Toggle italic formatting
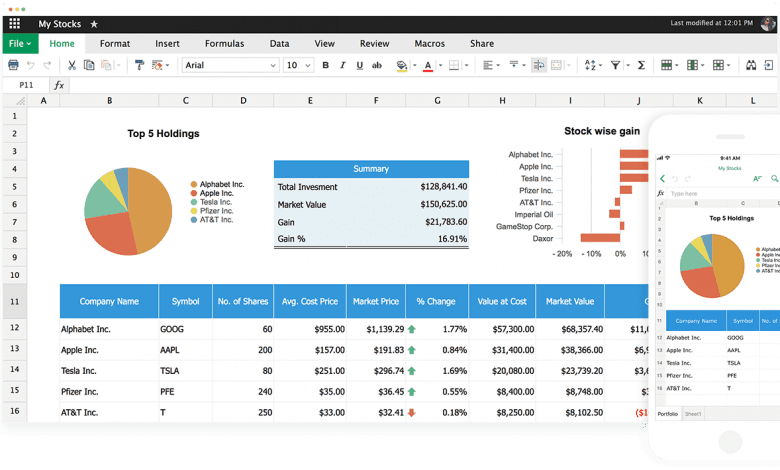 (x=342, y=65)
